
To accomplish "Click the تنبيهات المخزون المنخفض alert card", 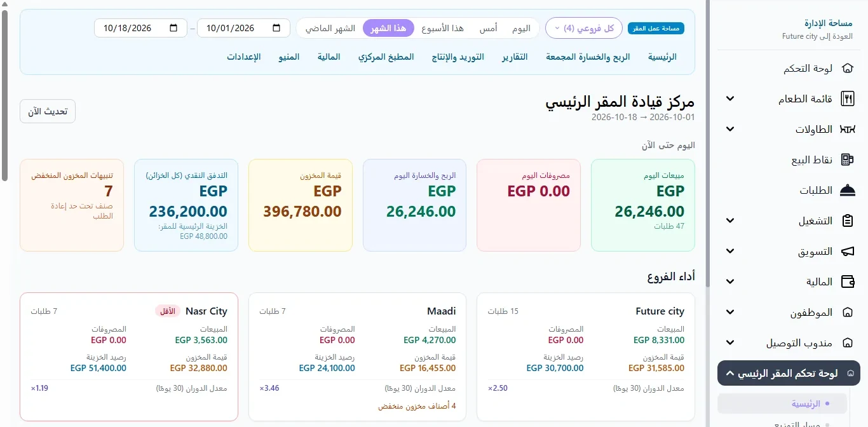I will click(x=72, y=205).
